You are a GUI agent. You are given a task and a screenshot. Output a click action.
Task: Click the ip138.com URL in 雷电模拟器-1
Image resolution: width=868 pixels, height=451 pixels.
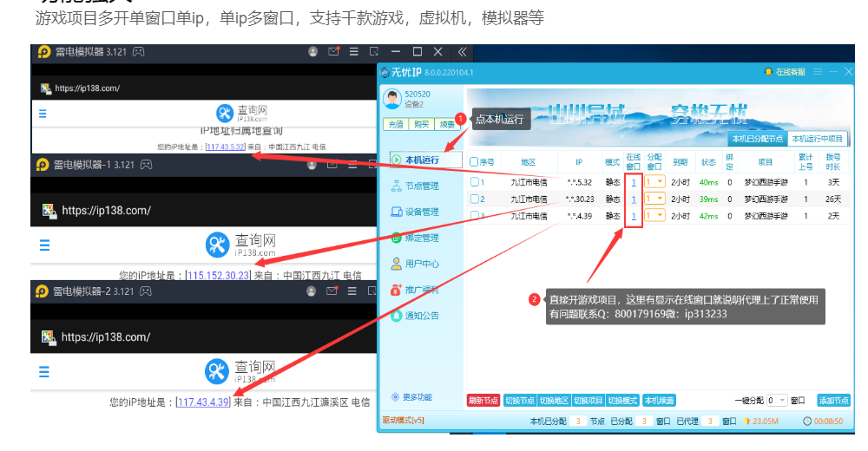coord(106,210)
